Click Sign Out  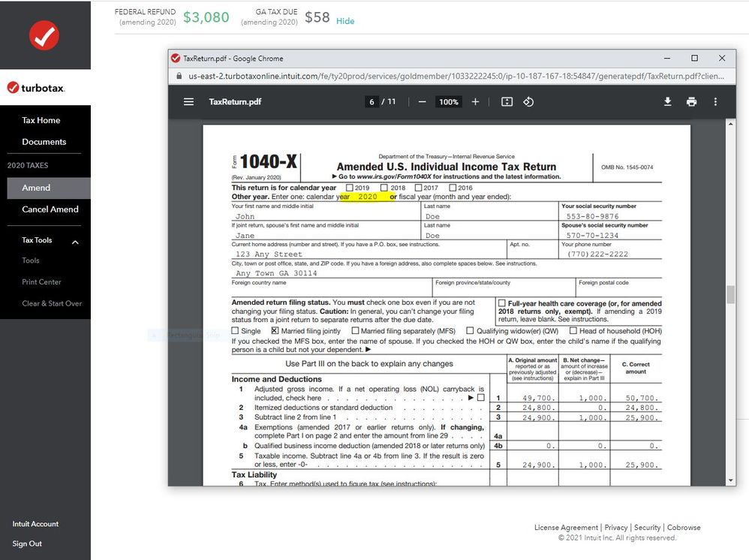point(27,543)
